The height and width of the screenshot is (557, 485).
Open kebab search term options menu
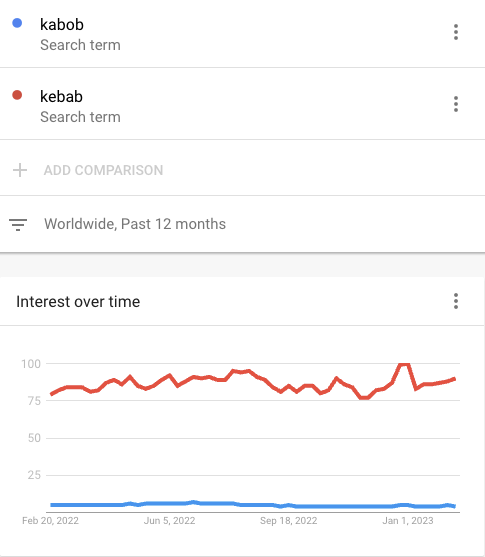click(456, 104)
